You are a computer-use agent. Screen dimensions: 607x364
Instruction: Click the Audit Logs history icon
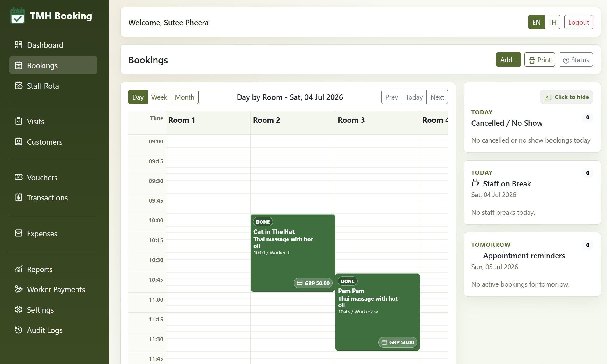tap(19, 330)
